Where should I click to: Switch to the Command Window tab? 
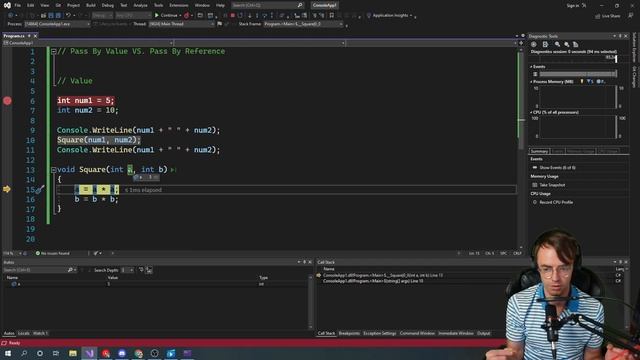[417, 333]
